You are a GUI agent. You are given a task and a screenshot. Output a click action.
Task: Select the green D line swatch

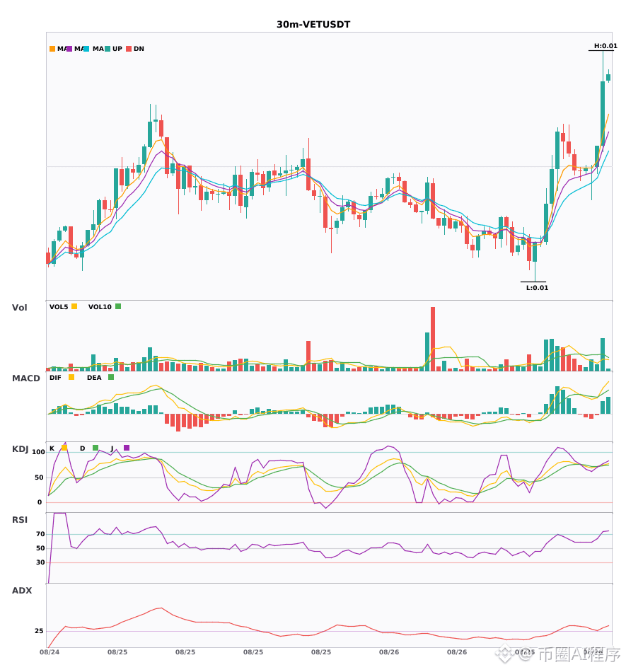coord(95,448)
